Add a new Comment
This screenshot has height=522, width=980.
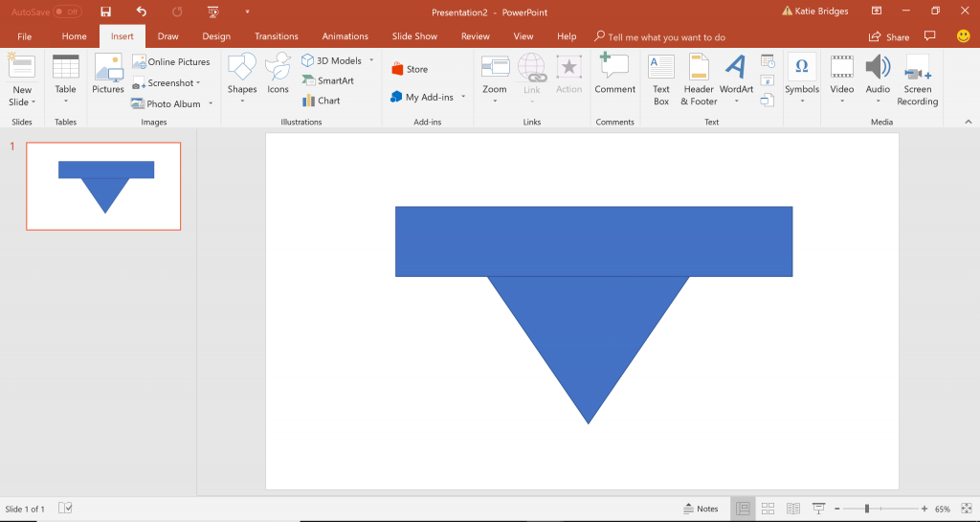point(615,74)
